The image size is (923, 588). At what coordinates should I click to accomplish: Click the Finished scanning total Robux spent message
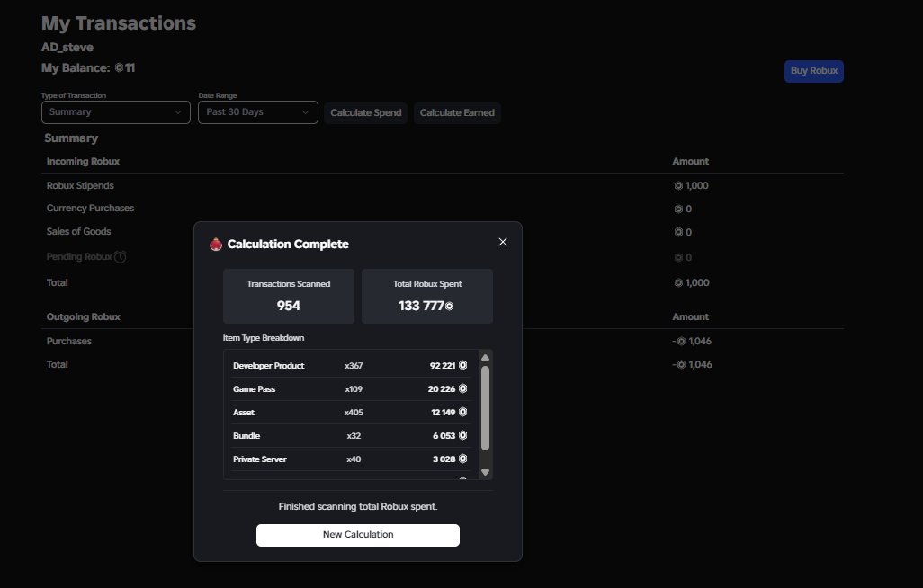pyautogui.click(x=358, y=506)
